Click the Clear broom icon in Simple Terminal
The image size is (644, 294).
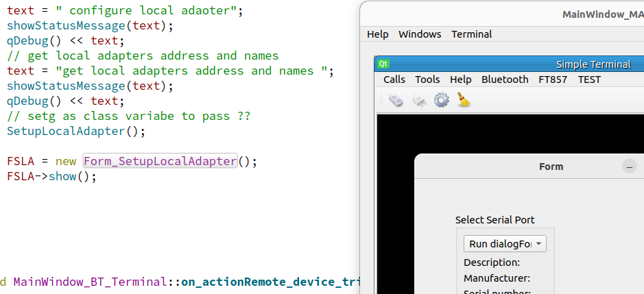click(x=464, y=100)
